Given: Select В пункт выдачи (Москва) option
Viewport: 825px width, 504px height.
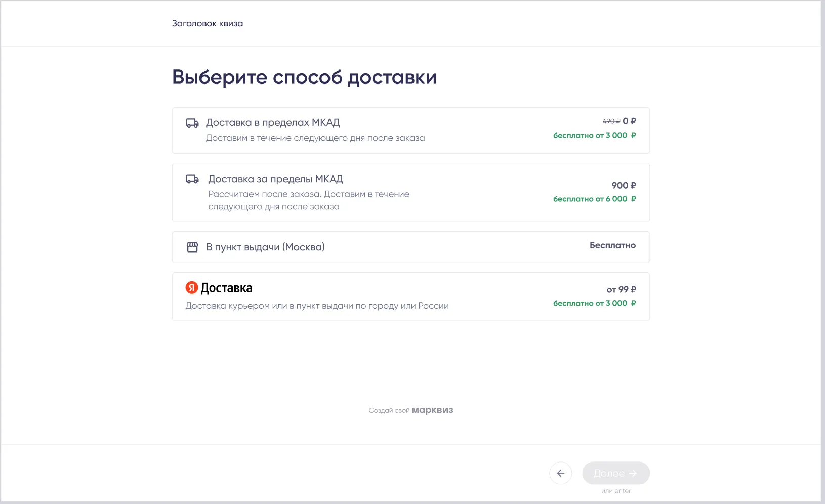Looking at the screenshot, I should pyautogui.click(x=265, y=247).
